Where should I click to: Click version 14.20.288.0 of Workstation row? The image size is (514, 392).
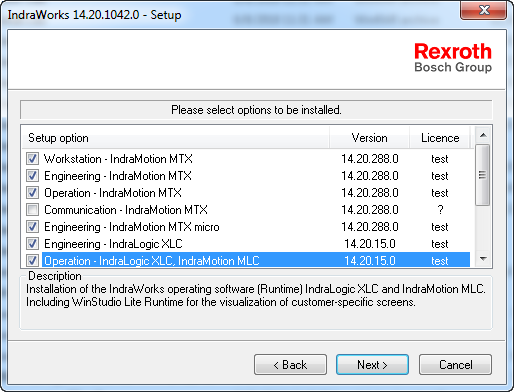370,159
